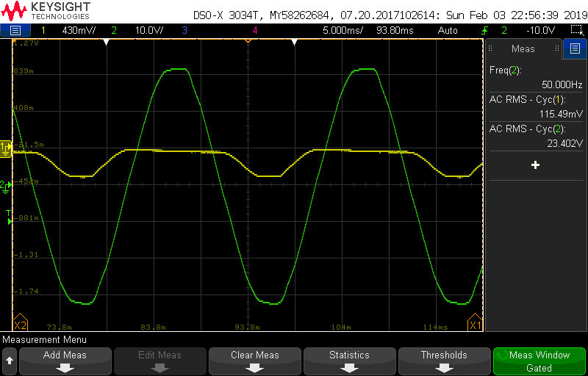This screenshot has height=376, width=588.
Task: Click the Keysight Technologies logo
Action: [x=46, y=10]
